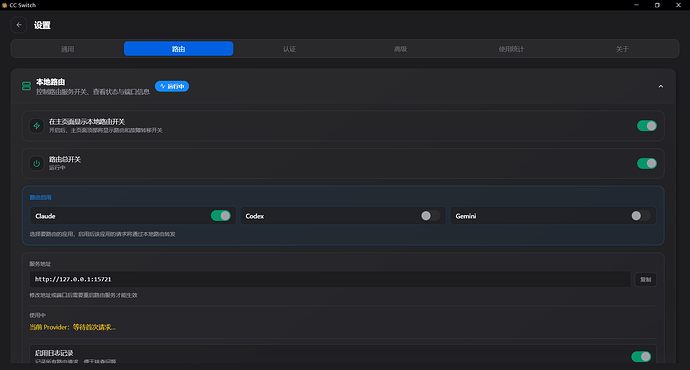Viewport: 690px width, 370px height.
Task: Go back using the arrow button
Action: click(x=19, y=25)
